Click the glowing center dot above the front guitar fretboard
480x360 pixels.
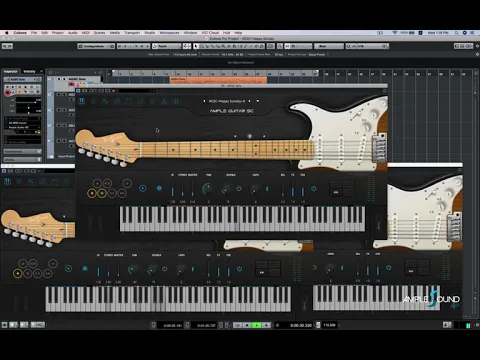(250, 136)
